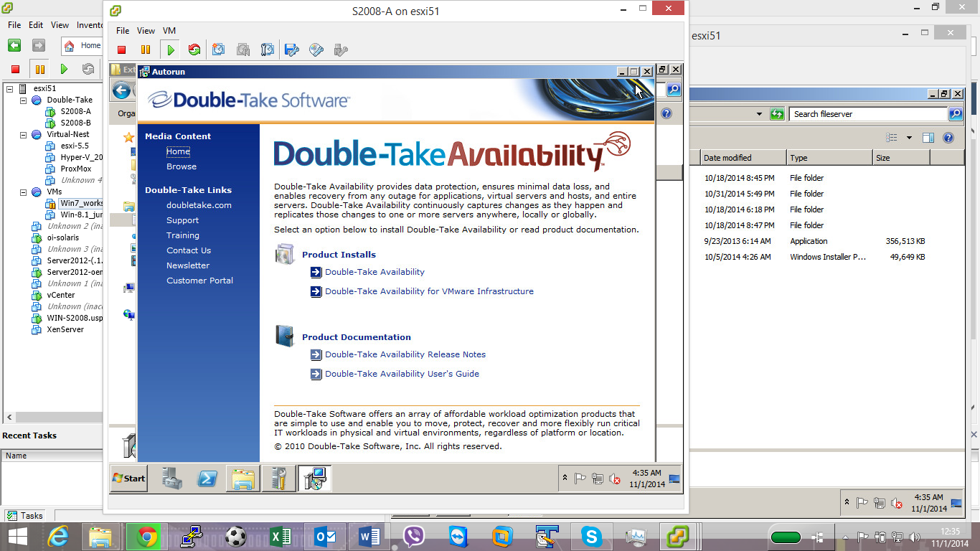Open Double-Take Availability User's Guide
This screenshot has width=980, height=551.
[x=402, y=374]
